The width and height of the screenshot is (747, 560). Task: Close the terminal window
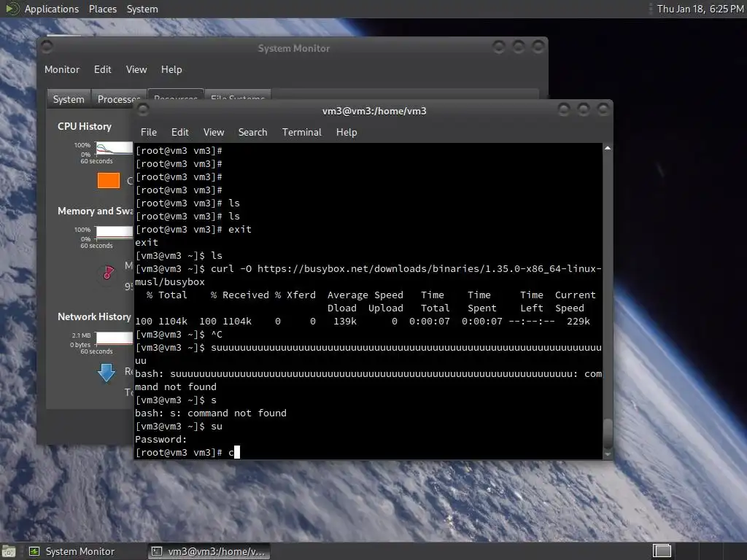(603, 110)
